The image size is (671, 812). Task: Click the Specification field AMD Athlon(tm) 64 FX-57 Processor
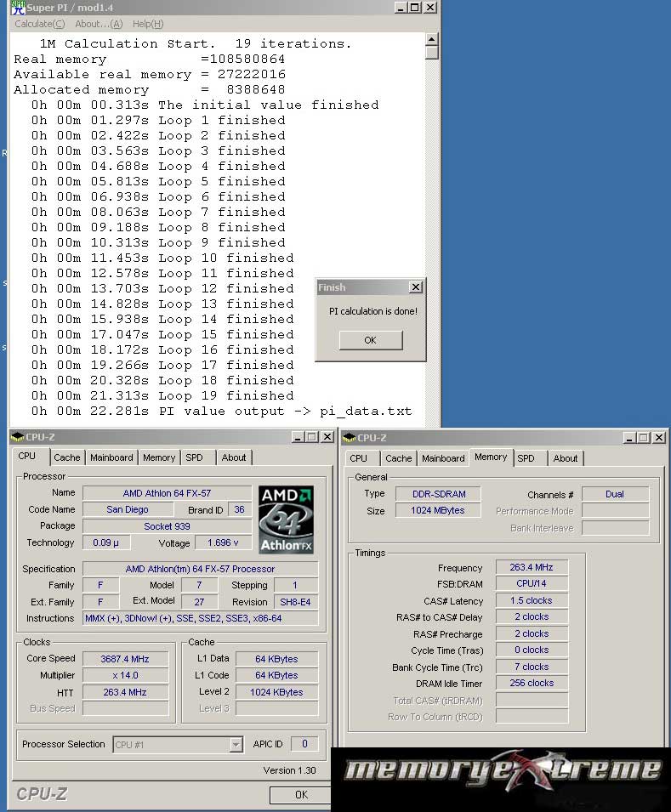(200, 569)
